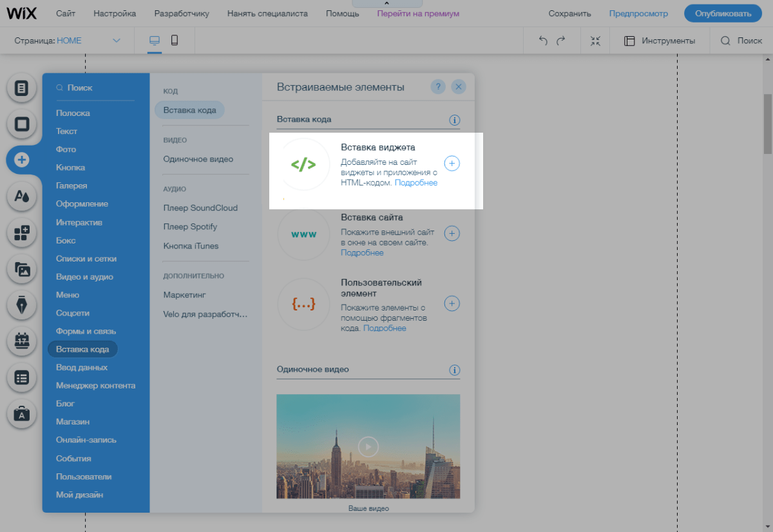This screenshot has height=532, width=773.
Task: Switch to desktop view icon
Action: tap(155, 41)
